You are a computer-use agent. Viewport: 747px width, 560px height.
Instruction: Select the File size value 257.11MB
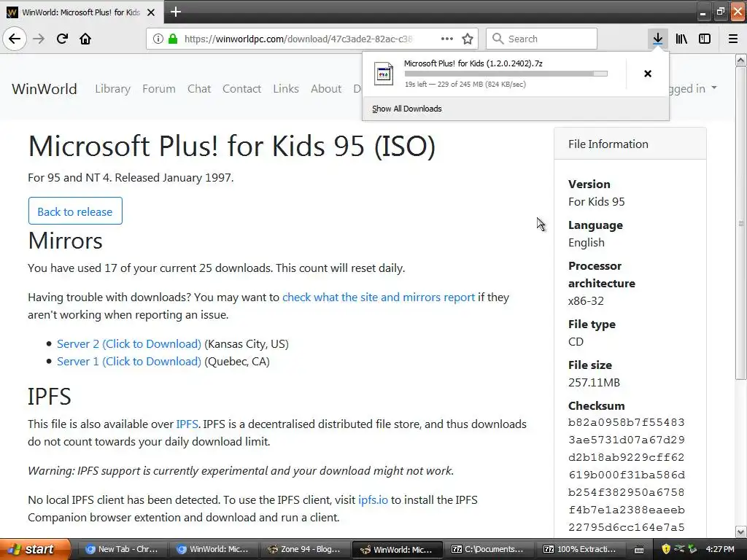click(x=594, y=382)
